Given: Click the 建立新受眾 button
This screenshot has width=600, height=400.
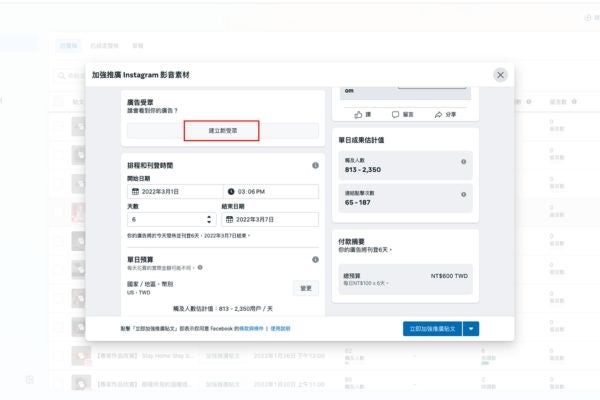Looking at the screenshot, I should (x=221, y=131).
